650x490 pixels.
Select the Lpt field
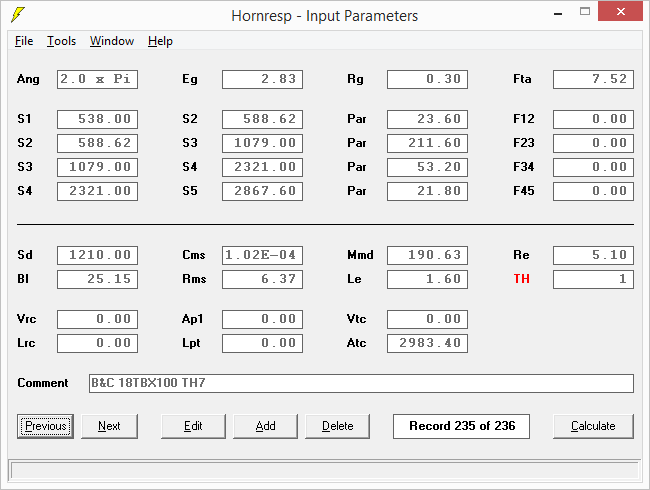click(262, 343)
